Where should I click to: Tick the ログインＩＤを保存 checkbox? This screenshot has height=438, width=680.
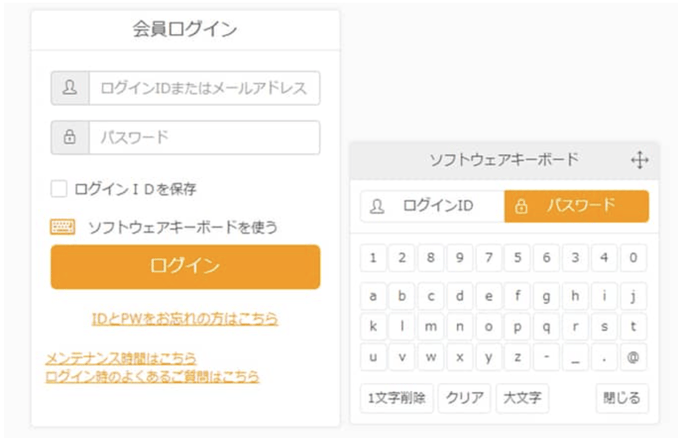[59, 189]
